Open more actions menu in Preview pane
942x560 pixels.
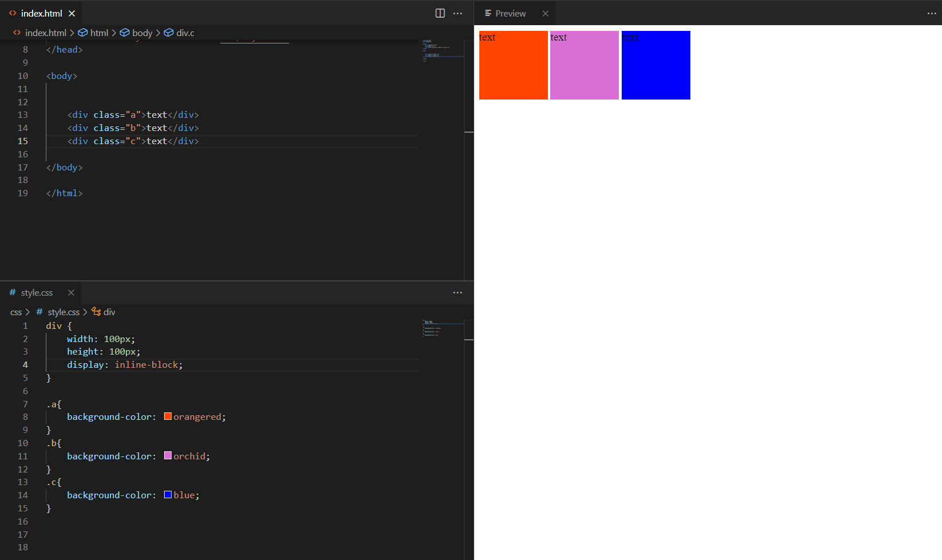pyautogui.click(x=931, y=13)
